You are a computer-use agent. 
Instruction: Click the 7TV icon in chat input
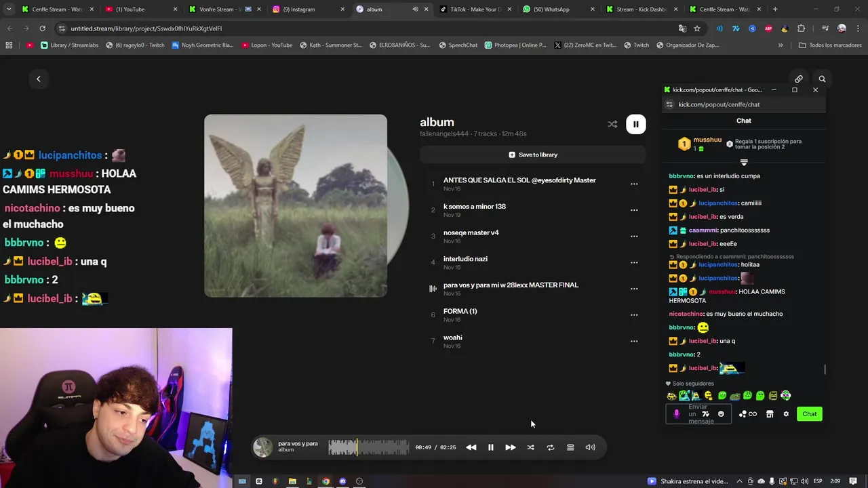tap(706, 414)
